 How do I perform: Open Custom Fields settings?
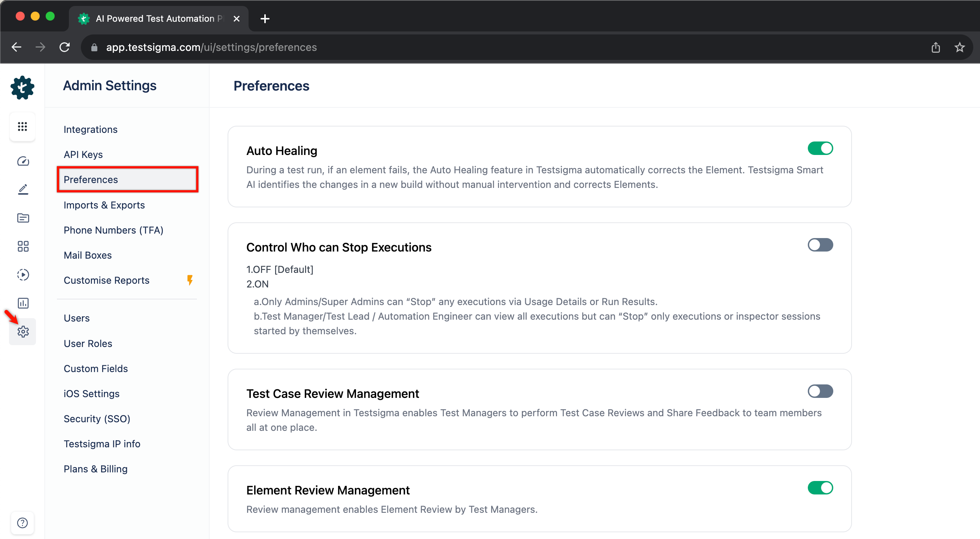pyautogui.click(x=96, y=369)
